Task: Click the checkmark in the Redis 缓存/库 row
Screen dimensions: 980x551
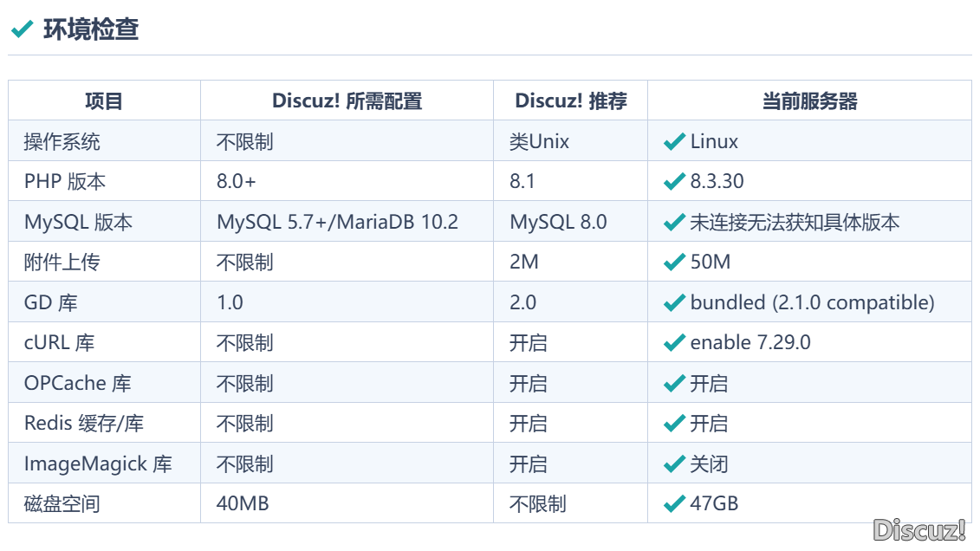Action: click(x=674, y=424)
